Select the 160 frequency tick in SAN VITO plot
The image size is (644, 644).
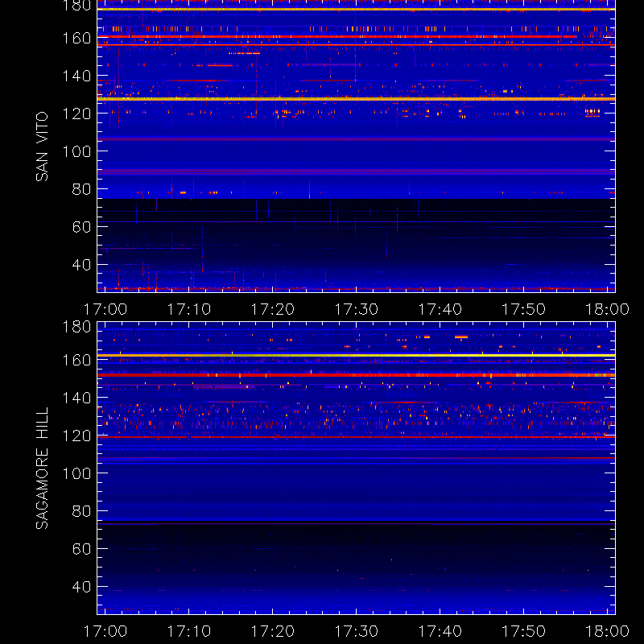76,38
